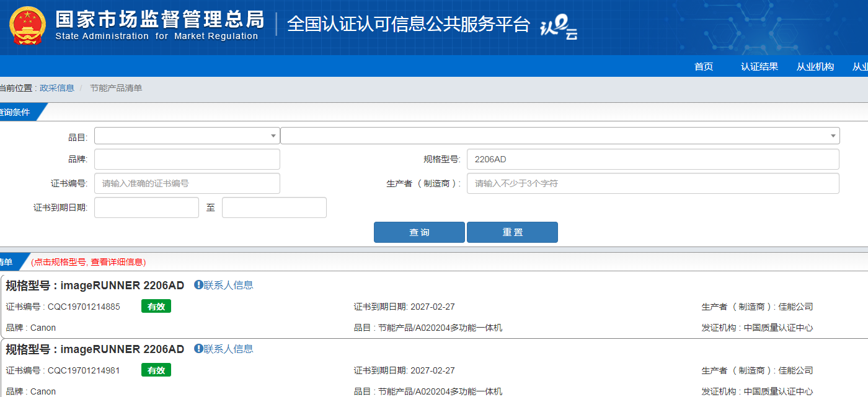Click the 生产者（制造商）input field
This screenshot has height=397, width=868.
(x=652, y=183)
